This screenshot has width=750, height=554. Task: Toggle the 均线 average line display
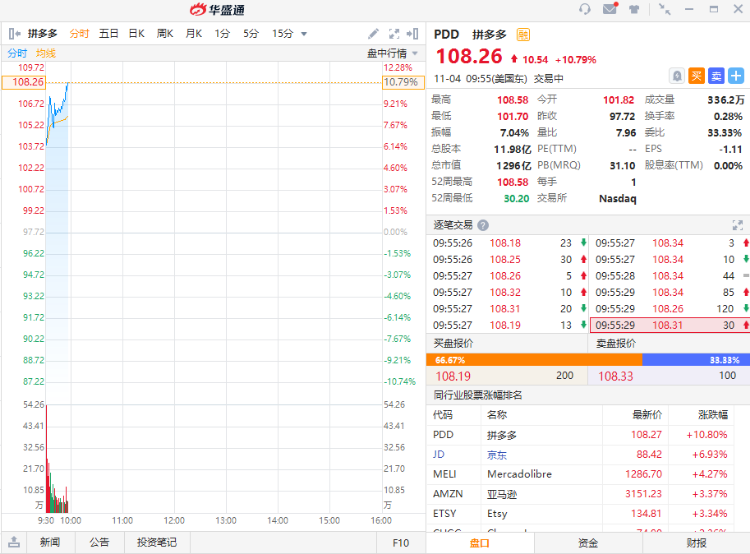point(46,52)
